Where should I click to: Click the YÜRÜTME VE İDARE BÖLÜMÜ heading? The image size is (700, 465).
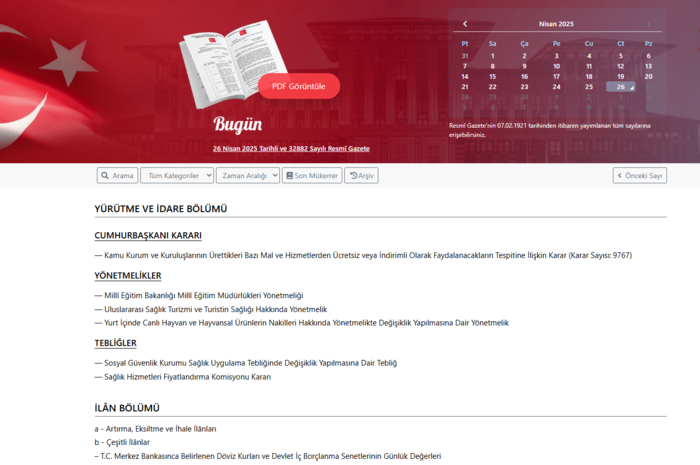(x=161, y=209)
